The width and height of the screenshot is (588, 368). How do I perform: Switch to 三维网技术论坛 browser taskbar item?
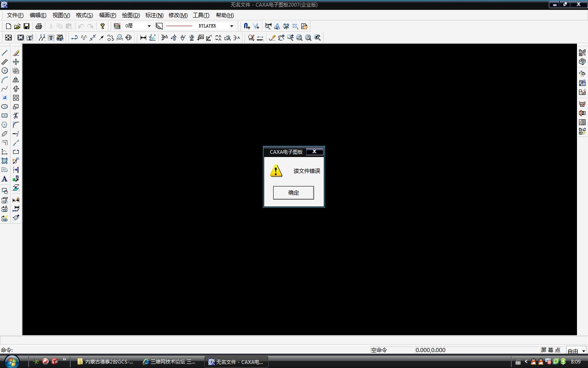[169, 362]
